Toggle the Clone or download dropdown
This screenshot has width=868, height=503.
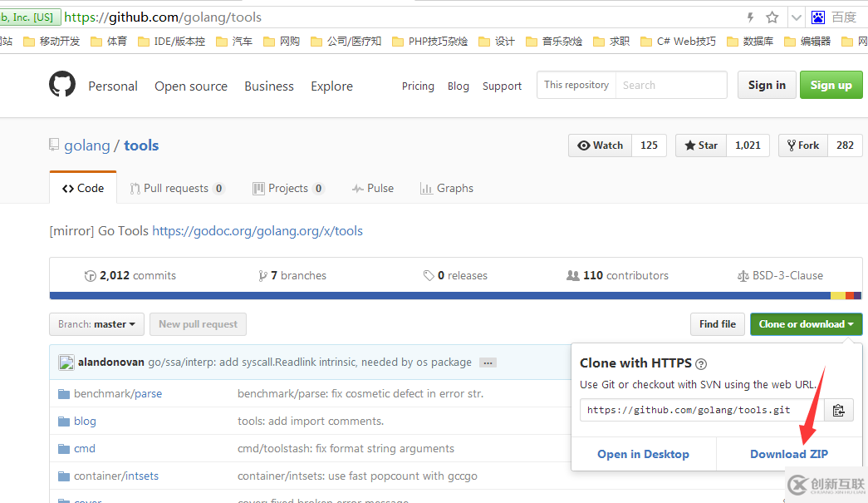[x=806, y=324]
